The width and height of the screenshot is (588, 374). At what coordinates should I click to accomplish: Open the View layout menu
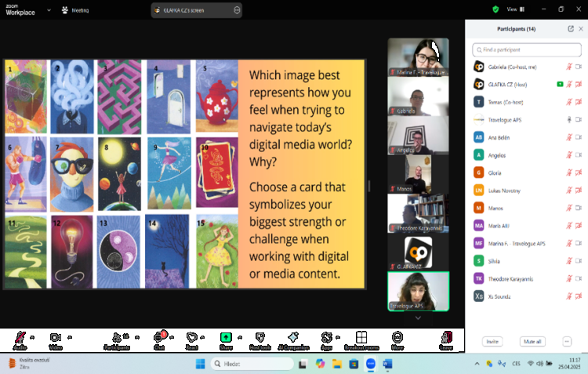(514, 9)
